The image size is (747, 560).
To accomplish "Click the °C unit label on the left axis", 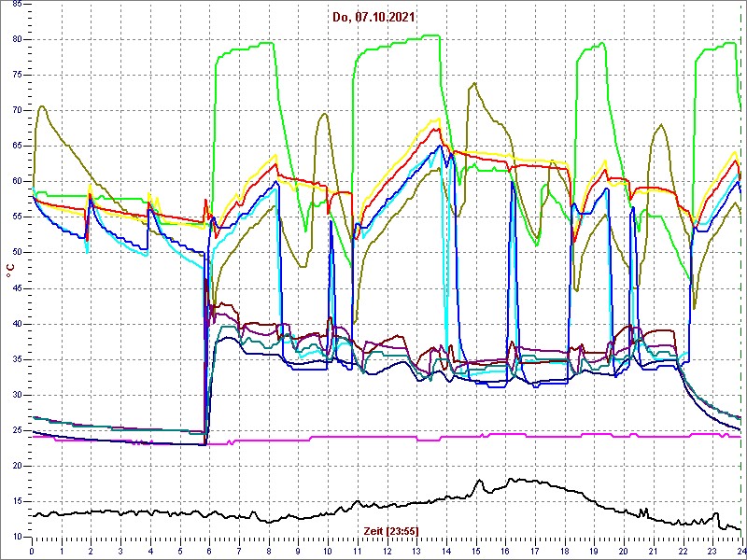I will point(10,271).
